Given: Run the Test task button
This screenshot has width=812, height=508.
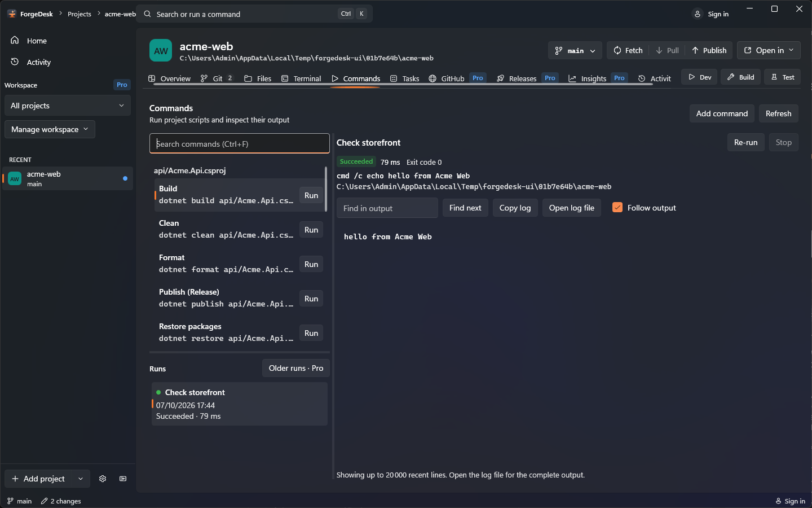Looking at the screenshot, I should pos(782,77).
